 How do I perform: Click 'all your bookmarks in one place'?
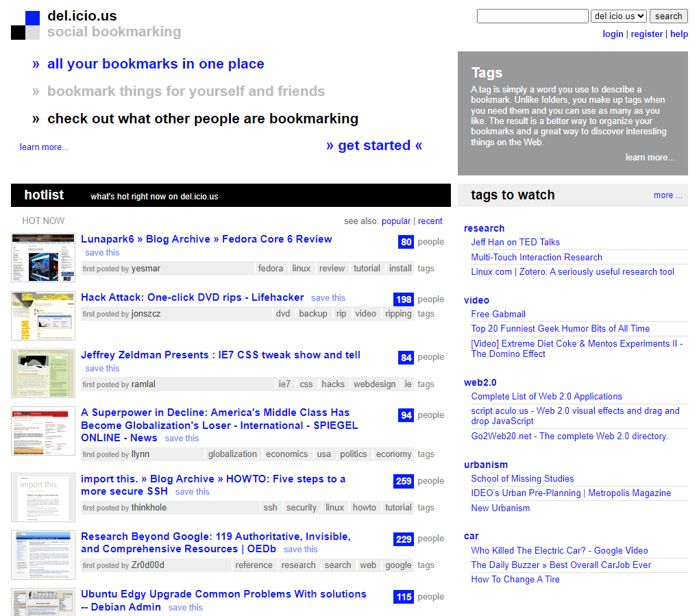pyautogui.click(x=156, y=64)
